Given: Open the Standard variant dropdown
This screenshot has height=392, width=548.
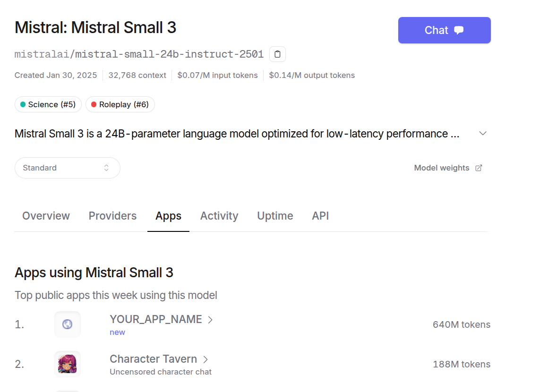Looking at the screenshot, I should pyautogui.click(x=68, y=168).
